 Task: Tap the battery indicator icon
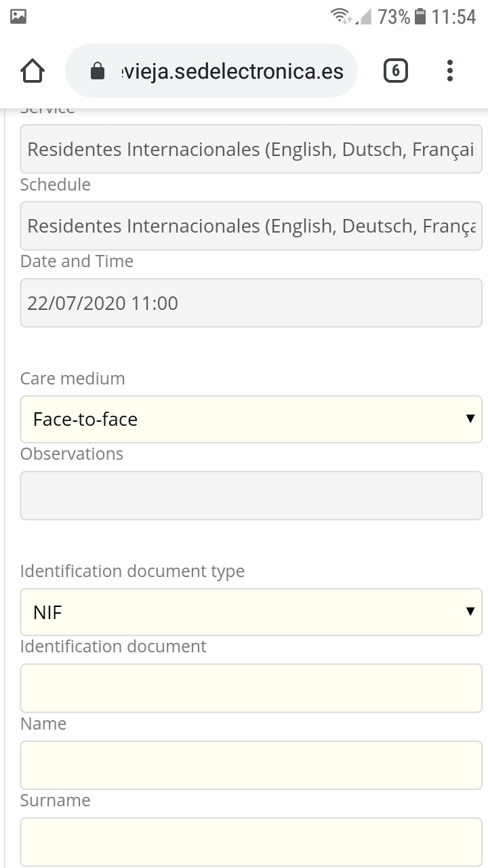[x=420, y=16]
